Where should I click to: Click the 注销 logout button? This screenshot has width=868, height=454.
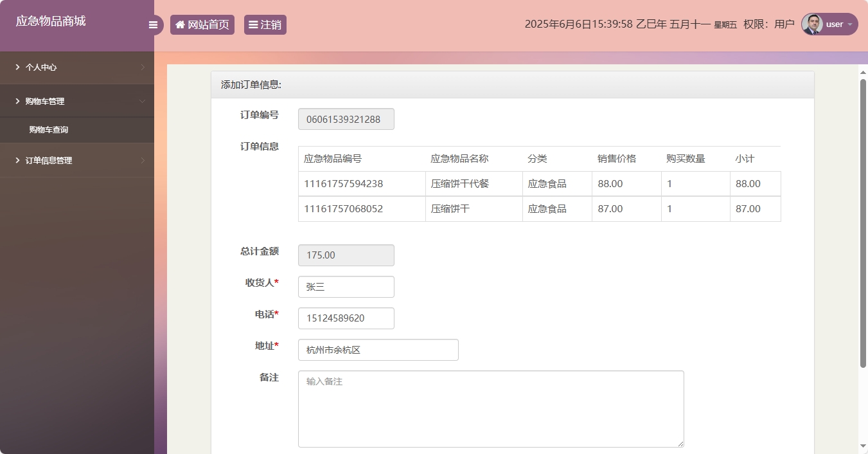coord(265,24)
